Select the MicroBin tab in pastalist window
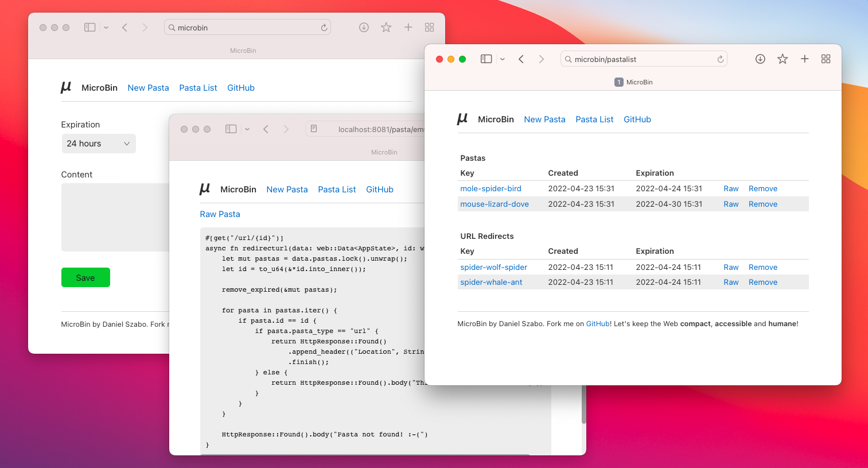The image size is (868, 468). 633,82
